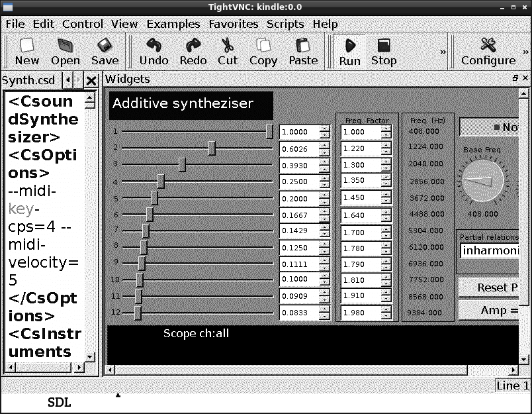Image resolution: width=532 pixels, height=414 pixels.
Task: Open Configure settings tool
Action: [x=488, y=52]
